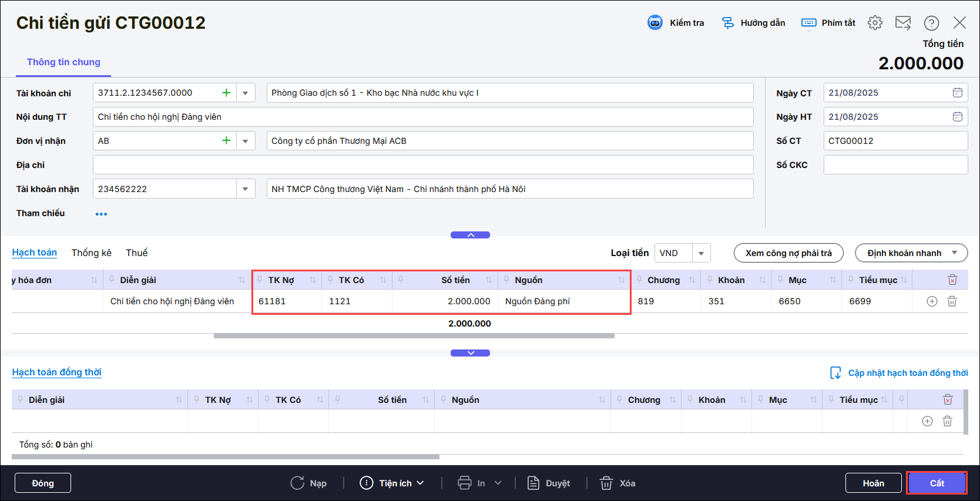Viewport: 980px width, 501px height.
Task: Switch to the Thuế tab
Action: (136, 253)
